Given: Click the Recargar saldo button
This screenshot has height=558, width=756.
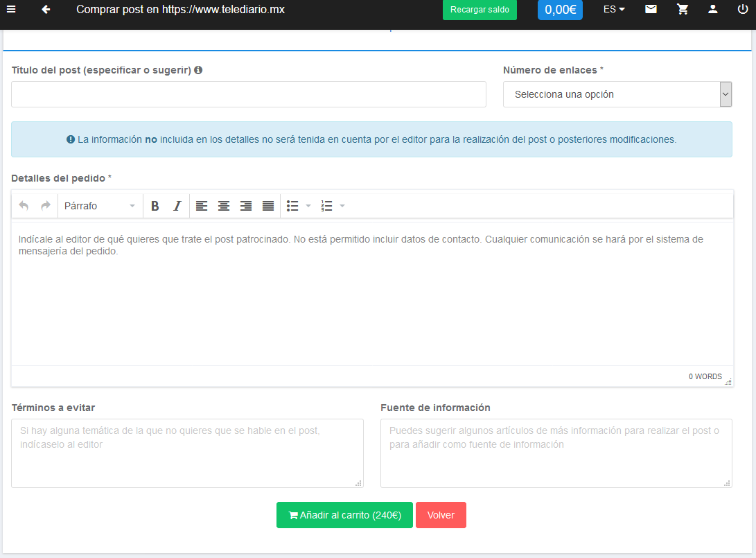Looking at the screenshot, I should pyautogui.click(x=480, y=10).
